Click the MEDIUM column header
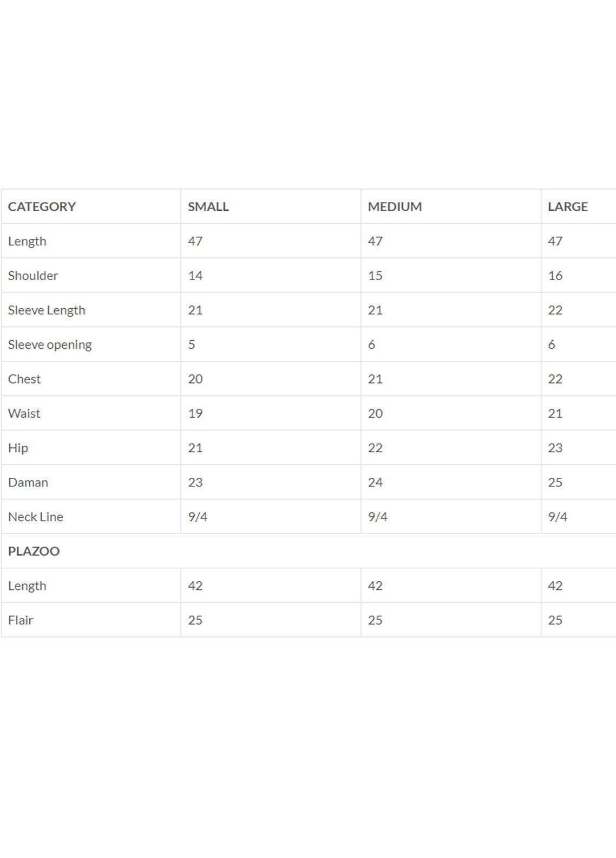The width and height of the screenshot is (616, 858). pyautogui.click(x=395, y=206)
